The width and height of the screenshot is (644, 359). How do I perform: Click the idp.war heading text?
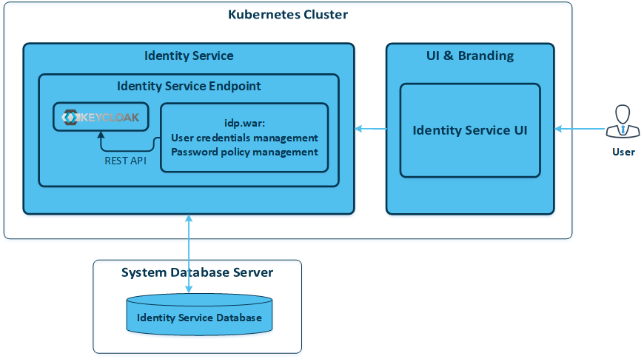(244, 123)
